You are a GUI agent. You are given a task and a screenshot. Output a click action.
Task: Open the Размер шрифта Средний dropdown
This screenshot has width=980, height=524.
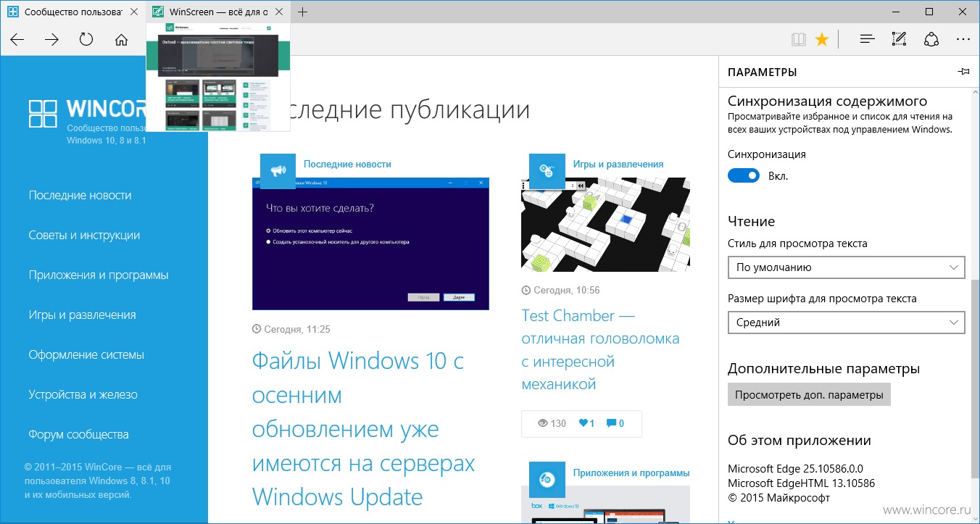pos(846,323)
